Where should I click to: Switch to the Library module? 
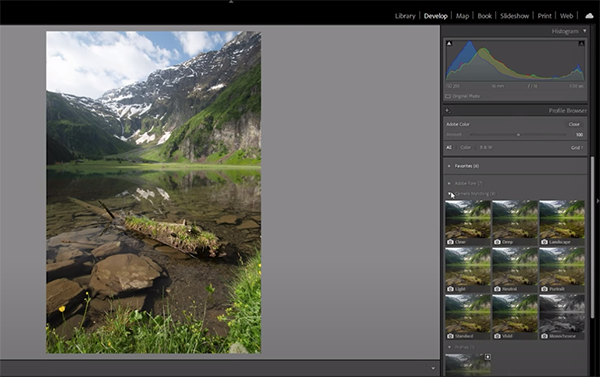(405, 16)
